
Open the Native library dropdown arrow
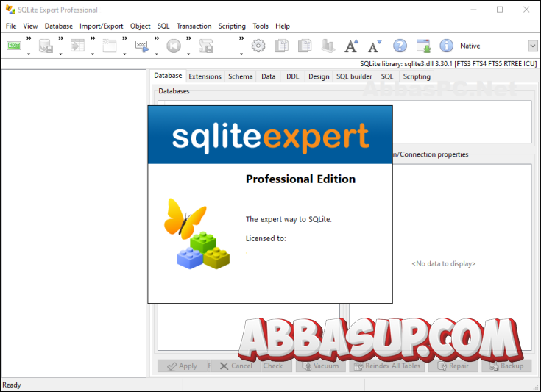click(x=533, y=46)
